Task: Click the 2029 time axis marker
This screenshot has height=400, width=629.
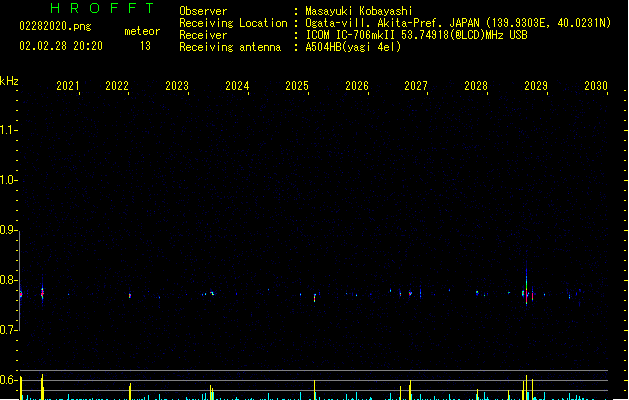Action: [x=536, y=86]
